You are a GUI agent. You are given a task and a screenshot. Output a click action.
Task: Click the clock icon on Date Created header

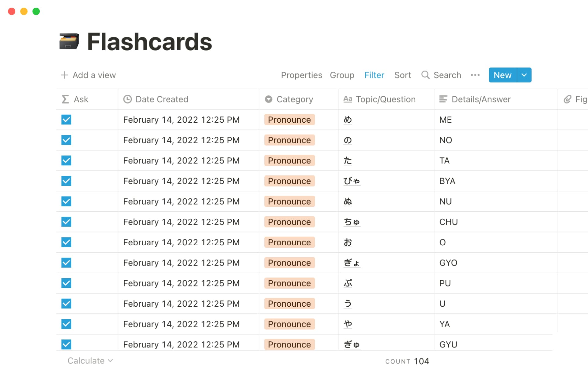128,99
